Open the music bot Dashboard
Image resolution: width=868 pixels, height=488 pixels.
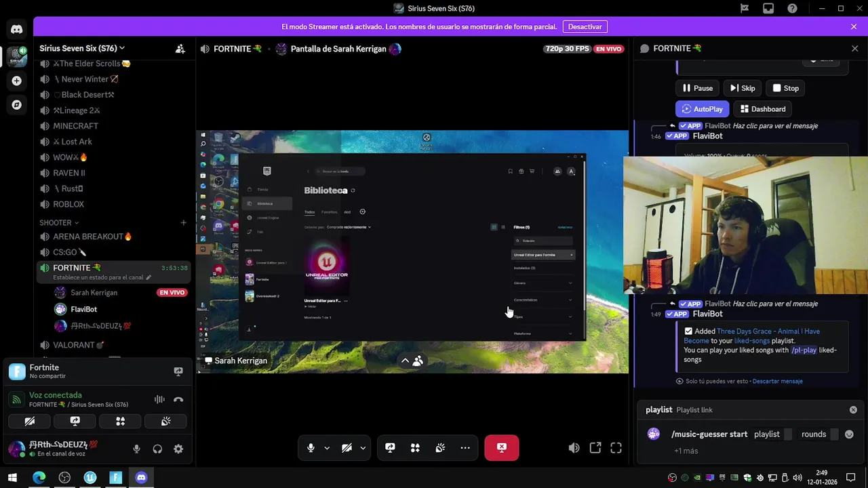(x=763, y=109)
